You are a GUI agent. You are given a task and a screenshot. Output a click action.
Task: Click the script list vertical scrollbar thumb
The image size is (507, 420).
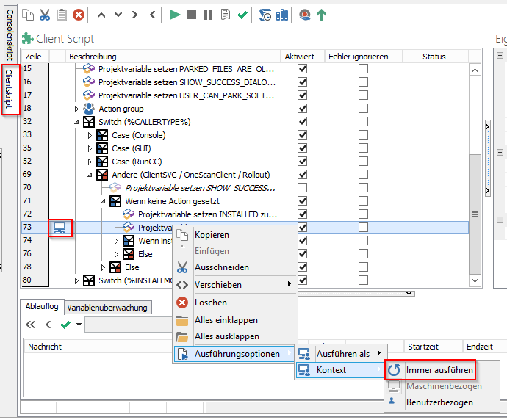click(475, 214)
